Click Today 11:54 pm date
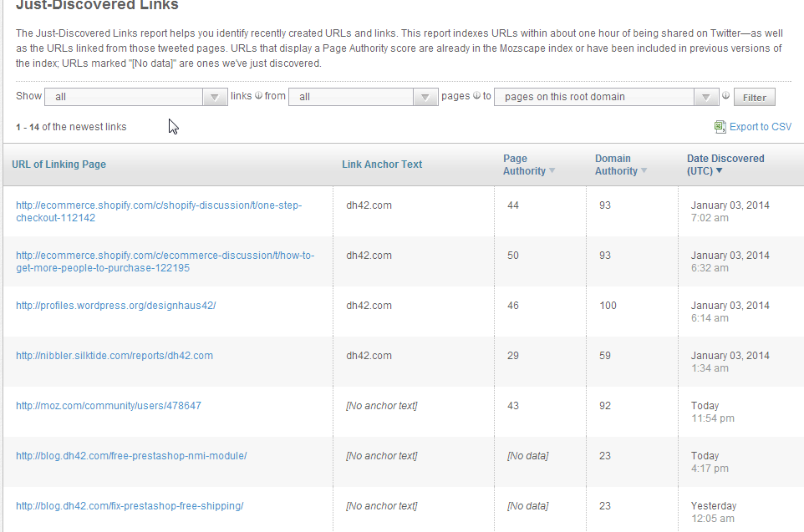 click(713, 412)
